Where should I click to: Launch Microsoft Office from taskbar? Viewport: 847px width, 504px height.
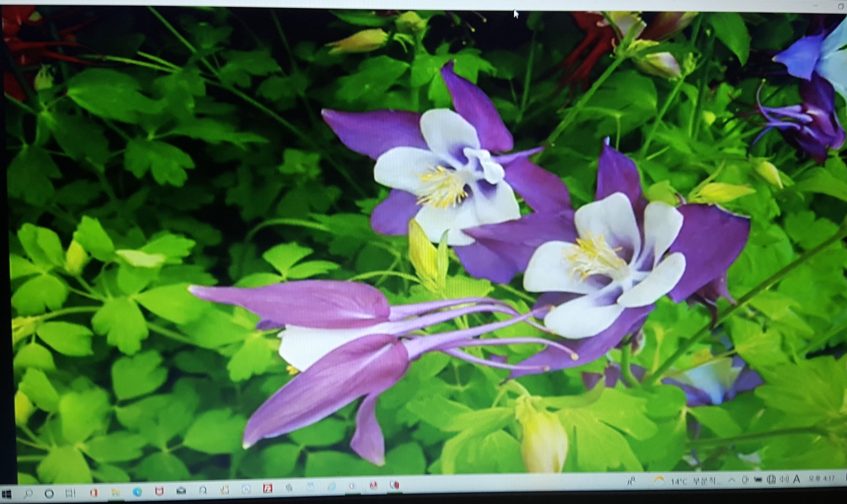[94, 492]
